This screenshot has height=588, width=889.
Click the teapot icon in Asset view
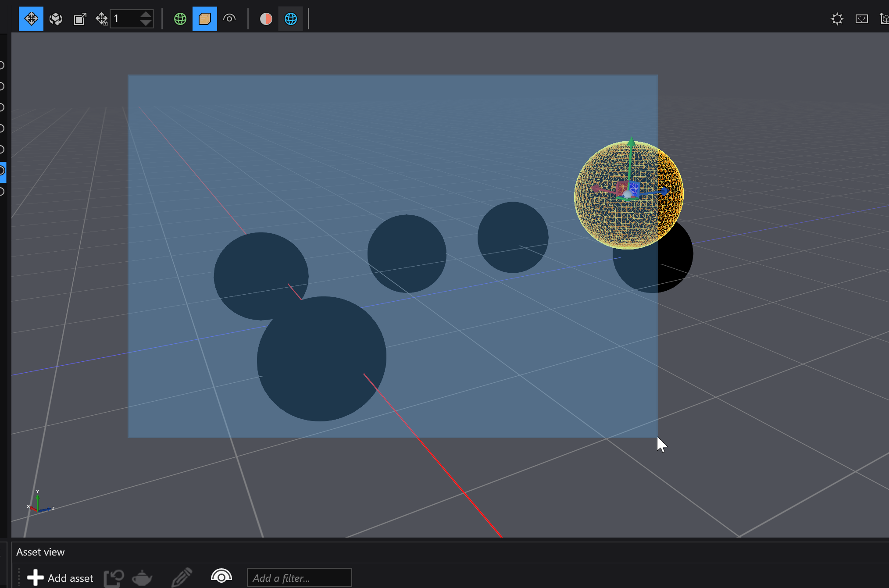[x=142, y=578]
